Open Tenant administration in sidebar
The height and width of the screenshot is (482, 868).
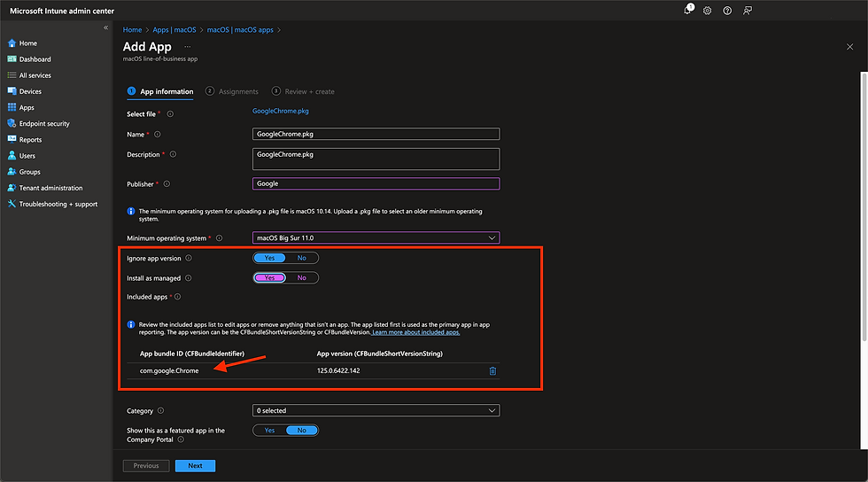click(51, 188)
